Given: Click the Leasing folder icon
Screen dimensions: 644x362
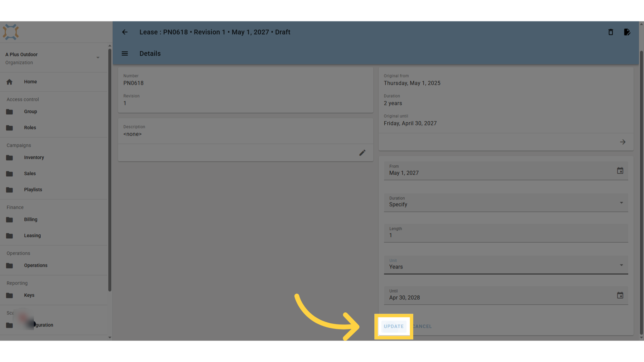Looking at the screenshot, I should pos(9,236).
